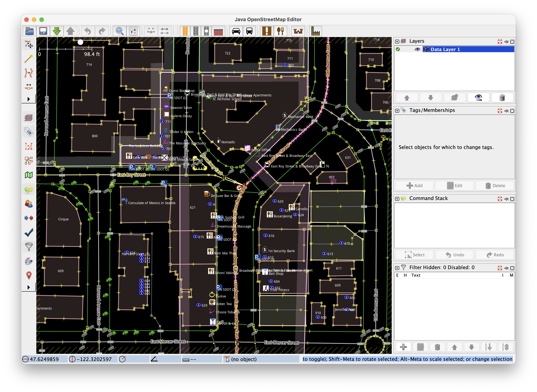Toggle the relations list dialog
Screen dimensions: 537x392
click(x=29, y=161)
